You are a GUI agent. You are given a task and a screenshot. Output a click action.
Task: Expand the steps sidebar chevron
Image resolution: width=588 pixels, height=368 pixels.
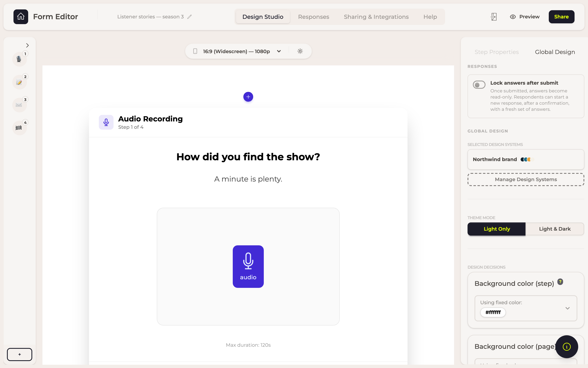click(27, 45)
